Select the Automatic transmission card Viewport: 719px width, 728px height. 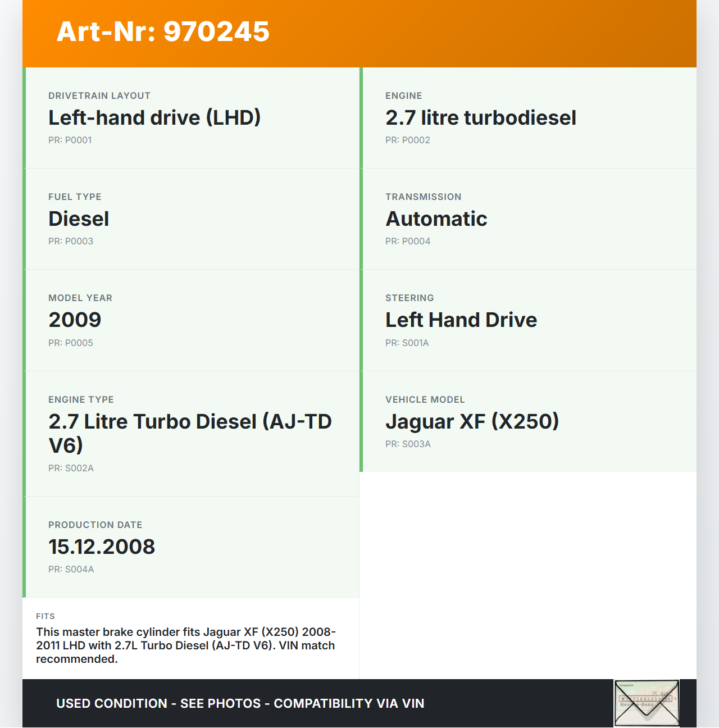tap(528, 219)
